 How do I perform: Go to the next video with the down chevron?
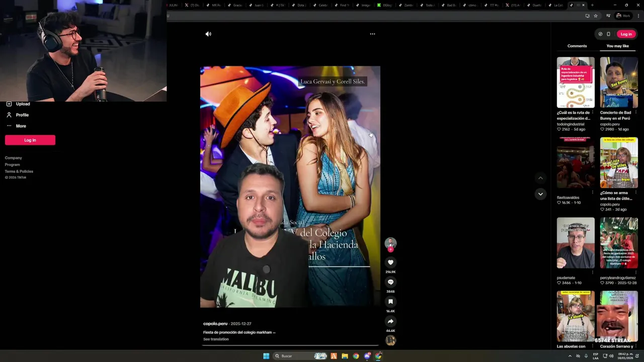(x=540, y=194)
